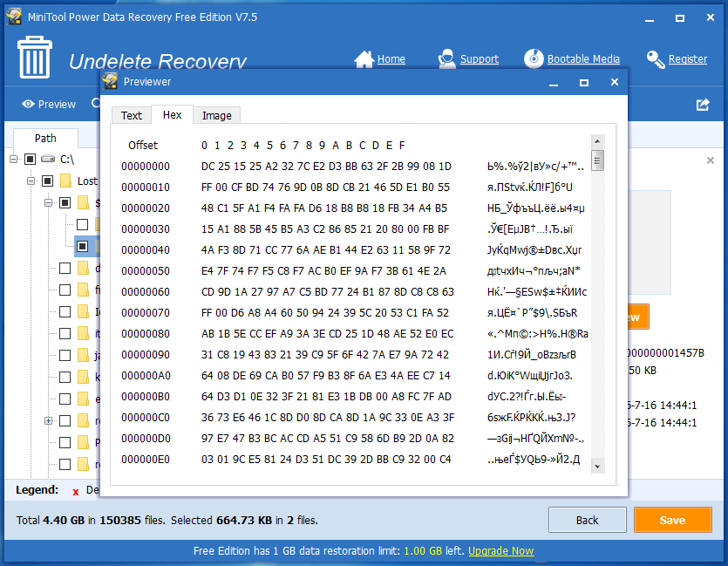Toggle the C:\ drive checkbox

31,160
